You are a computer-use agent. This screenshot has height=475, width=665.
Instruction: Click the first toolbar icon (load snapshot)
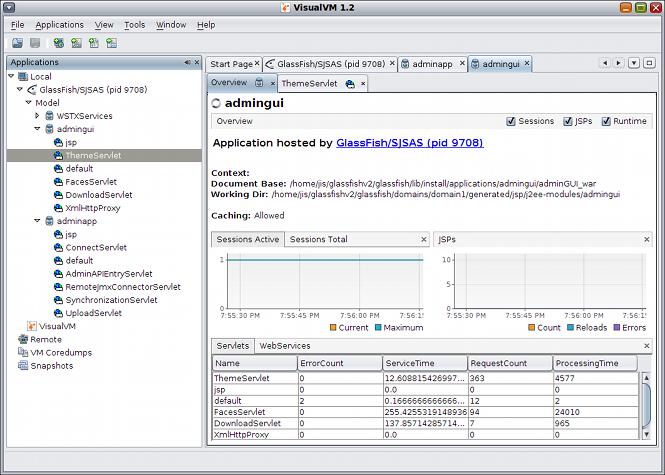(17, 44)
